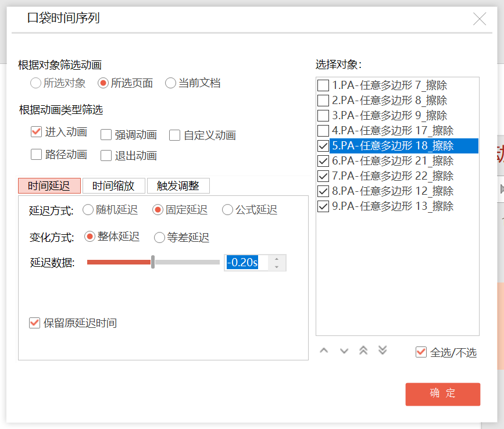Viewport: 504px width, 429px height.
Task: Click the 确定 button
Action: (x=443, y=394)
